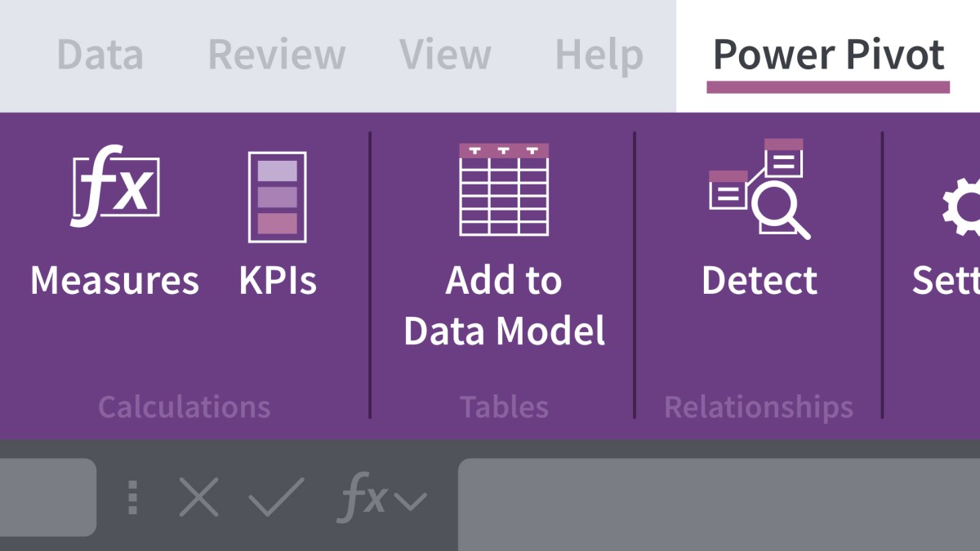Open the KPIs stacked-bars icon

278,197
